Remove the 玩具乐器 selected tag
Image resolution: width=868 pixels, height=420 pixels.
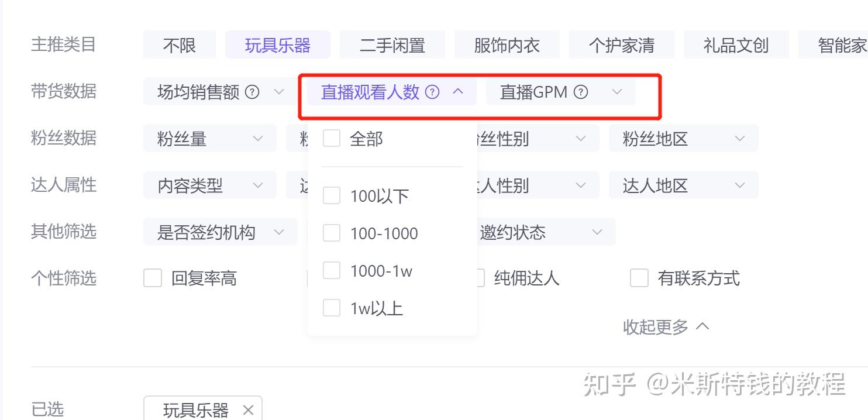[248, 410]
